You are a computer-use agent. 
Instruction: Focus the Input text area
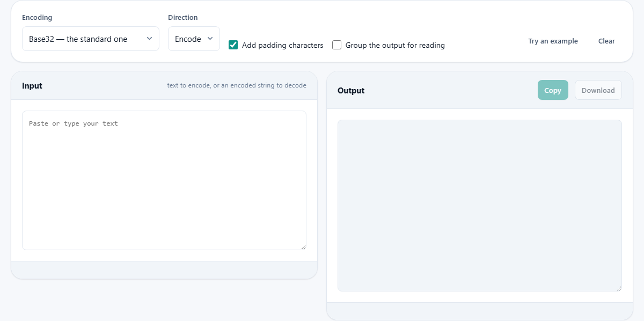point(164,180)
